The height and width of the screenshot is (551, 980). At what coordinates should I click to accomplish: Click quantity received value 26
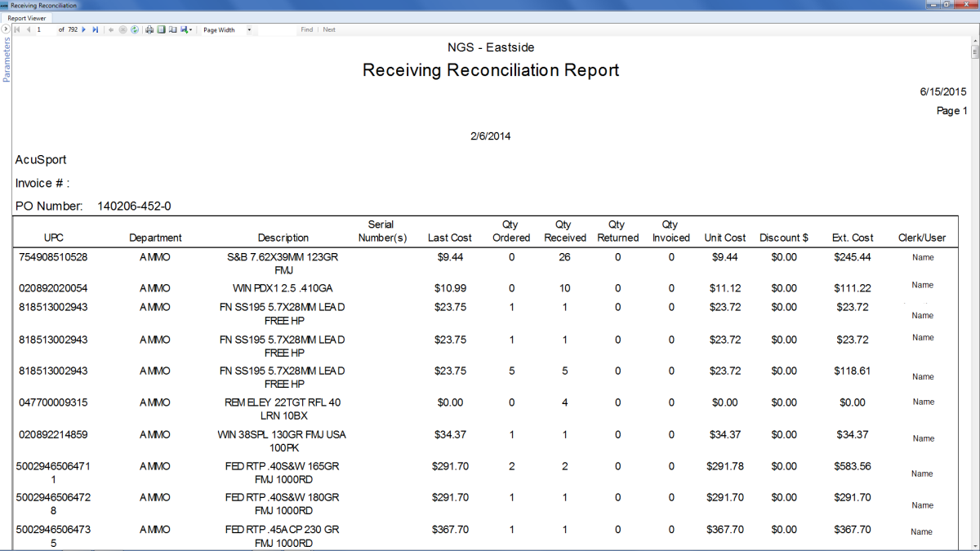point(565,257)
